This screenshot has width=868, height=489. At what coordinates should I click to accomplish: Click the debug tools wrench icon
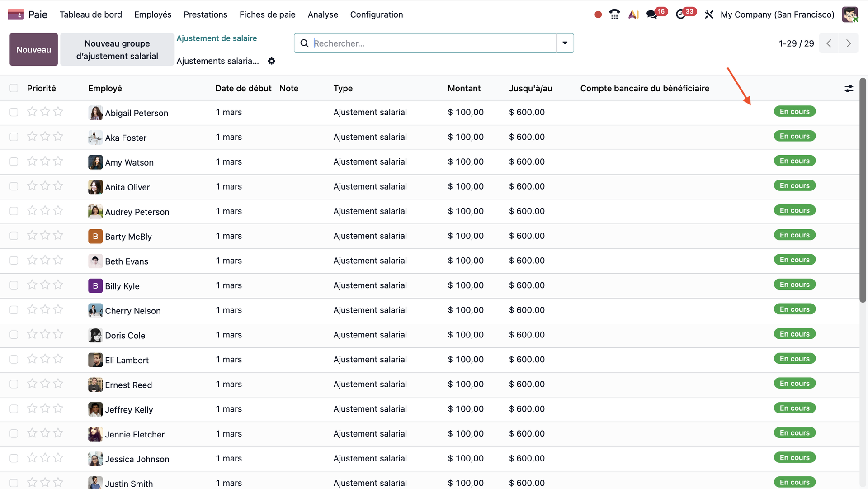pyautogui.click(x=709, y=14)
